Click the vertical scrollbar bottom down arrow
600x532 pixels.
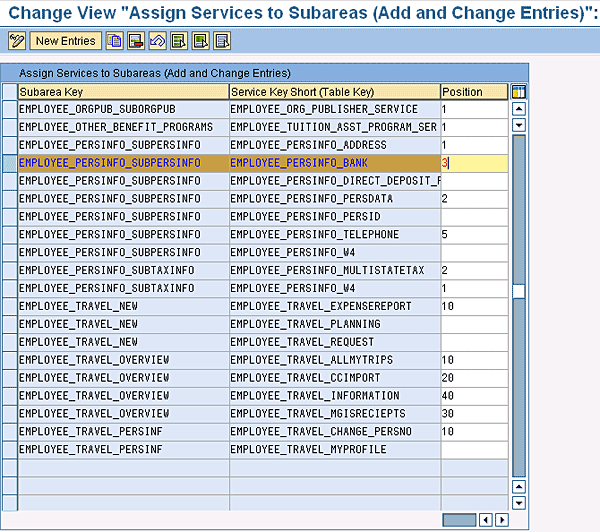click(518, 503)
